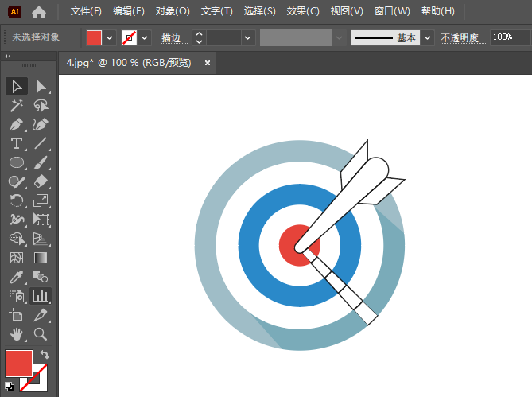Image resolution: width=532 pixels, height=397 pixels.
Task: Select the Free Transform tool
Action: pyautogui.click(x=41, y=220)
